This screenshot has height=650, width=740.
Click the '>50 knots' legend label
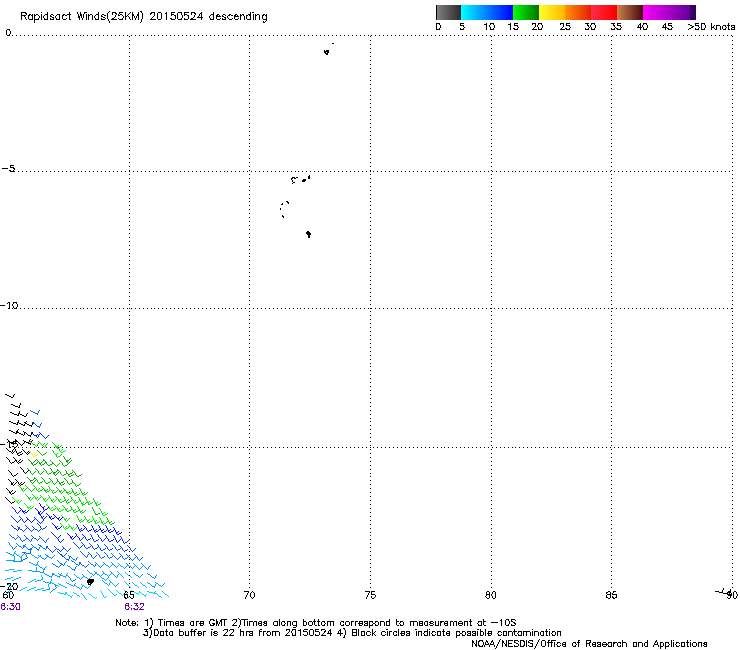(711, 27)
